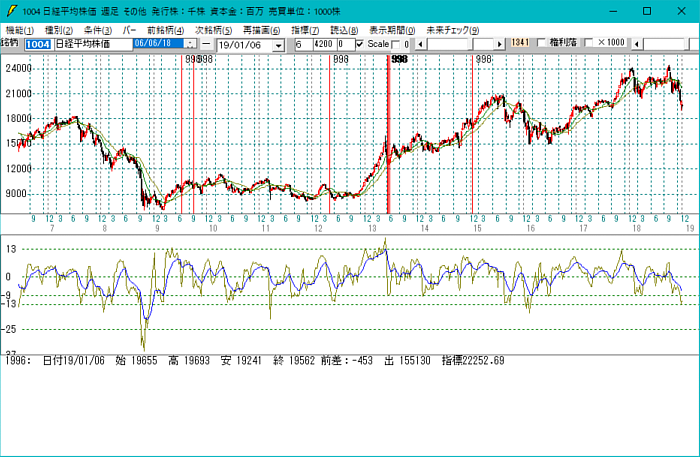Viewport: 700px width, 457px height.
Task: Open the 指標(7) menu
Action: 304,31
